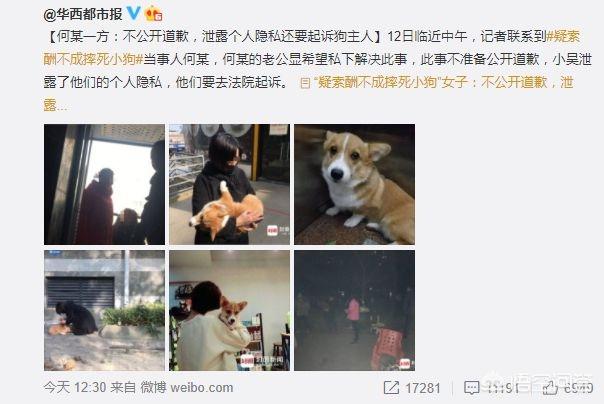Click the repost count 17281
This screenshot has height=404, width=604.
pos(423,388)
